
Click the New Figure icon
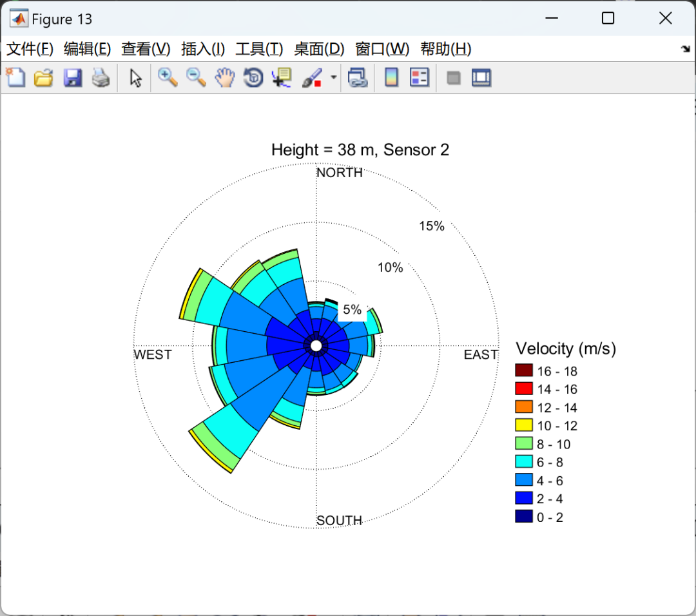click(16, 78)
